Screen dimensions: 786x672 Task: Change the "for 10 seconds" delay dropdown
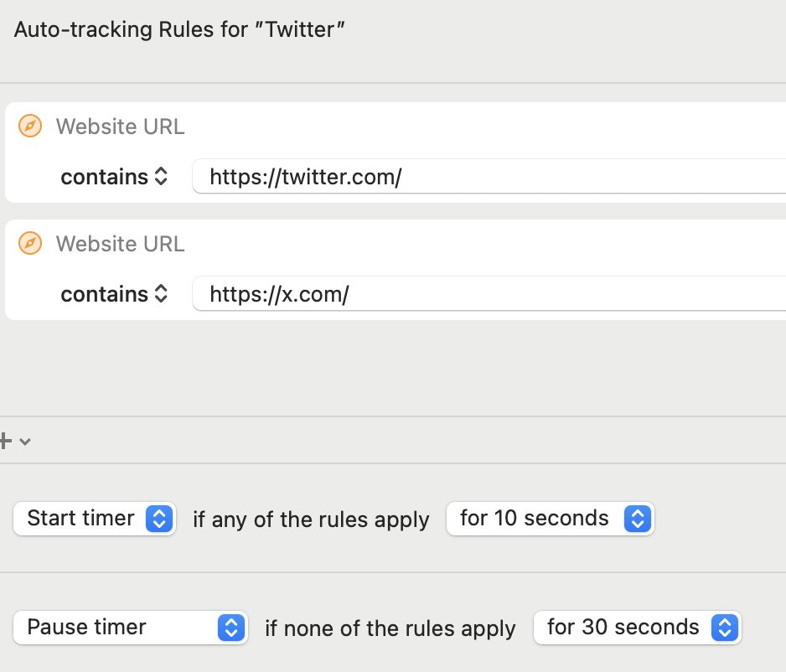(550, 519)
